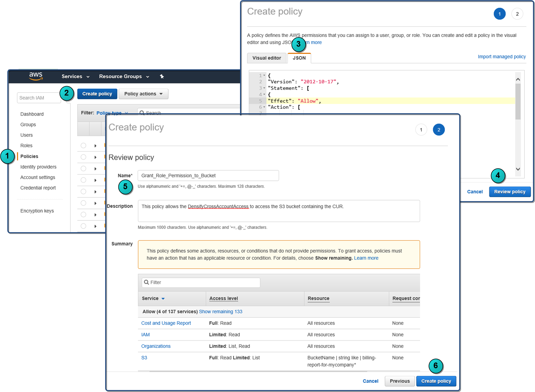Click the search magnifier in policy filter bar
The height and width of the screenshot is (392, 535).
pyautogui.click(x=142, y=113)
